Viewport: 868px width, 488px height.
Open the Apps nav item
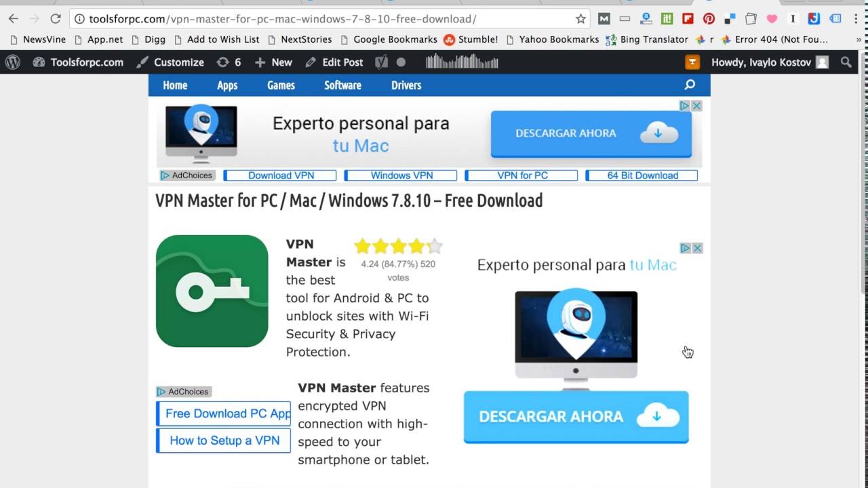point(227,85)
